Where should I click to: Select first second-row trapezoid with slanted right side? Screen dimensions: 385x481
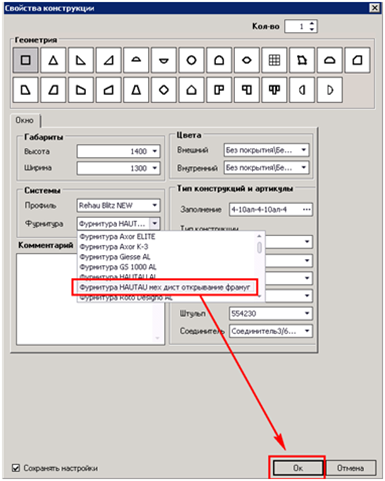click(x=26, y=90)
